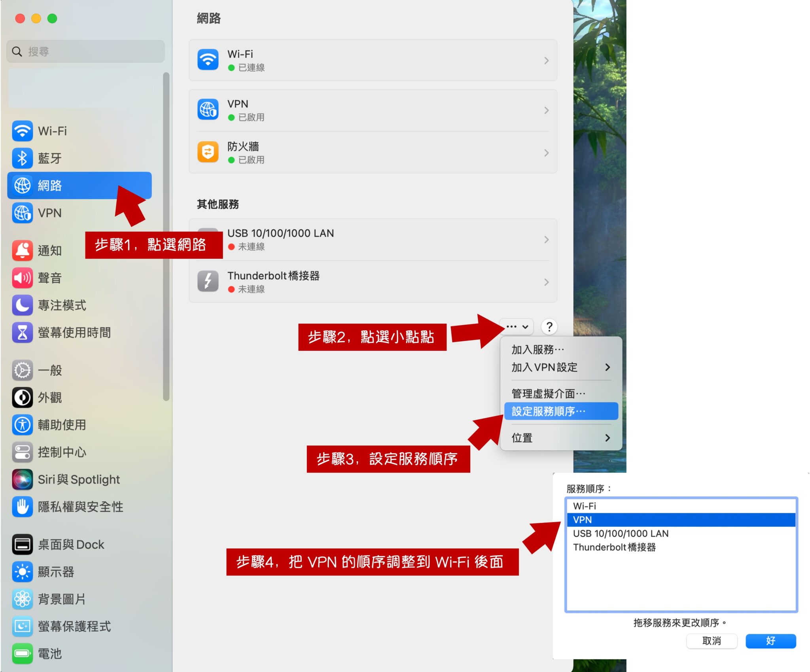The image size is (810, 672).
Task: Select 網路 in the sidebar
Action: click(79, 186)
